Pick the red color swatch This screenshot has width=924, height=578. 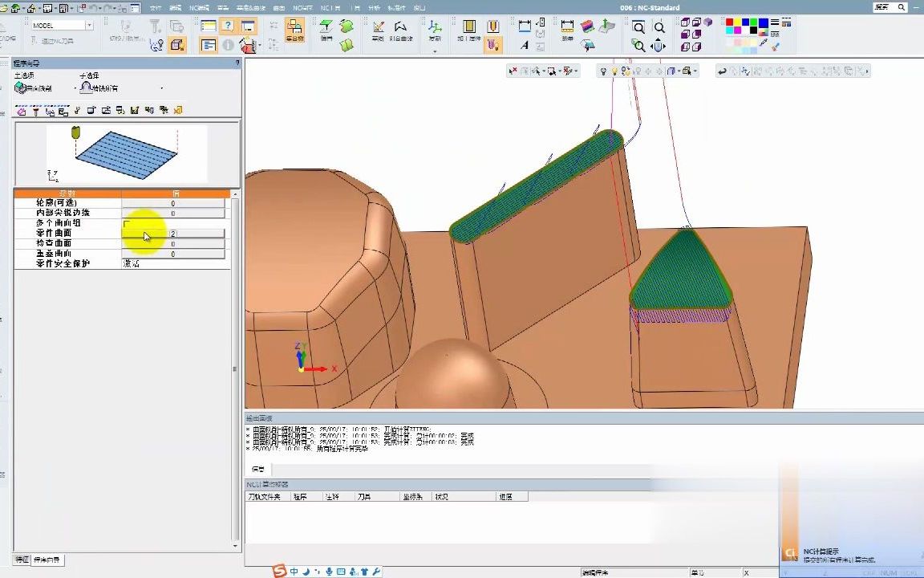(x=731, y=22)
